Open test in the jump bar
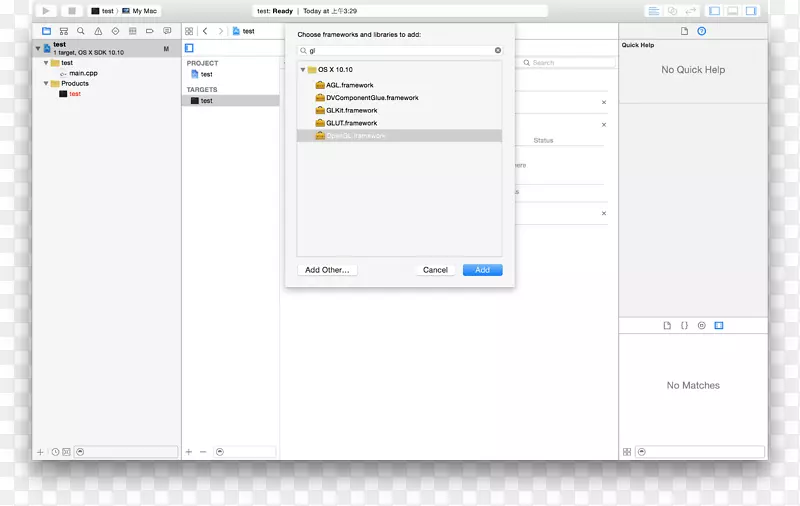 pos(243,31)
